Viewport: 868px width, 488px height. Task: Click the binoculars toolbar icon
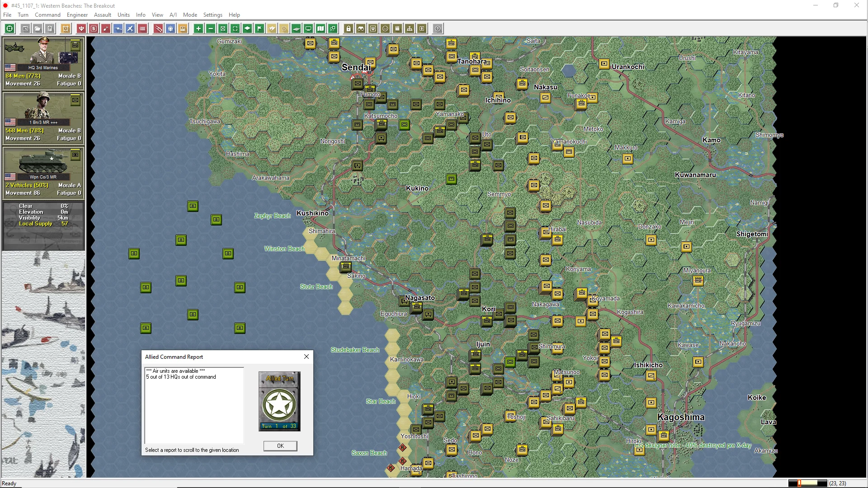pyautogui.click(x=361, y=28)
